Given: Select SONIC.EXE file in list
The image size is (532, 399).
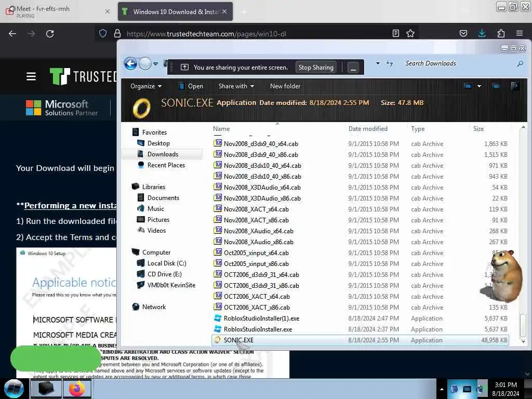Looking at the screenshot, I should (360, 340).
